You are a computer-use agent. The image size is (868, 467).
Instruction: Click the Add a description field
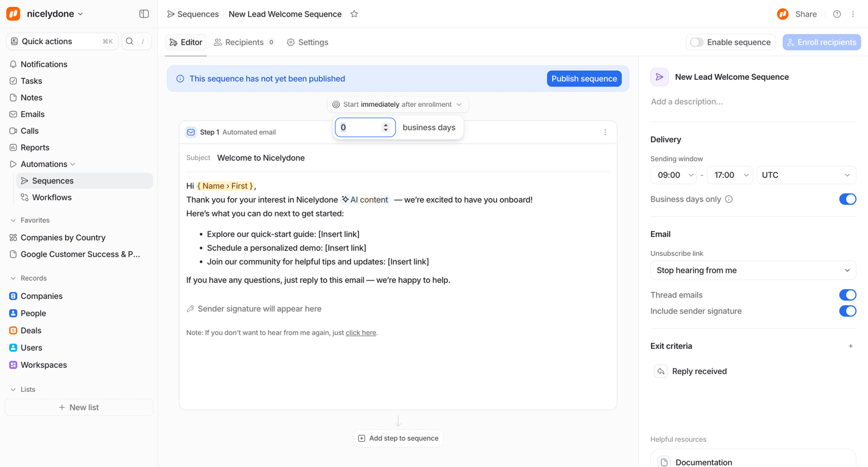[x=687, y=102]
